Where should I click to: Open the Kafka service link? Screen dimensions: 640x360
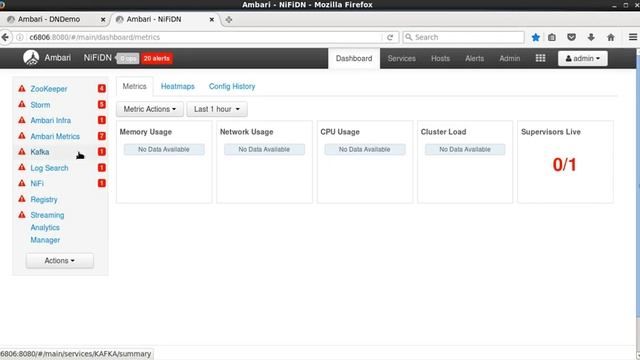click(40, 152)
